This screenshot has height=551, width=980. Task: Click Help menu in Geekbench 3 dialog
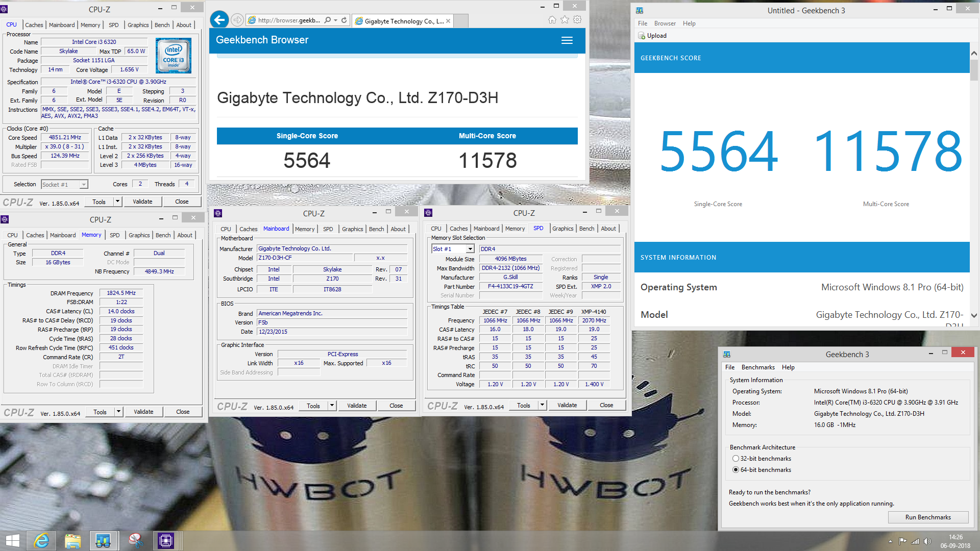coord(788,367)
